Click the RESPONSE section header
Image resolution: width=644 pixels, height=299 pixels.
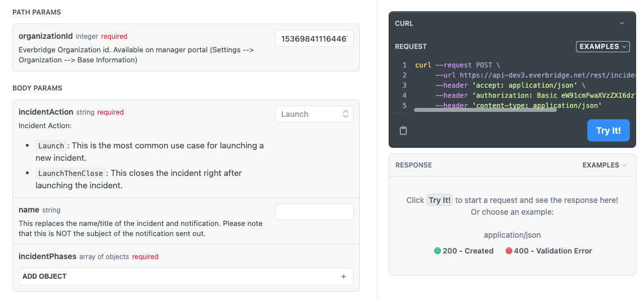pos(413,165)
